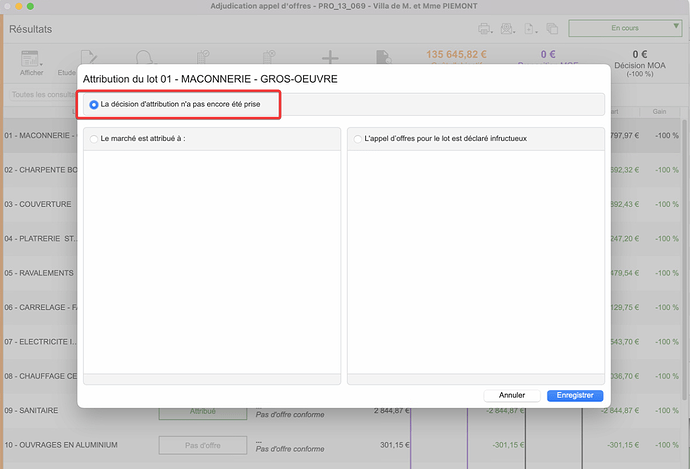The height and width of the screenshot is (469, 690).
Task: Click the print icon in header
Action: point(486,29)
